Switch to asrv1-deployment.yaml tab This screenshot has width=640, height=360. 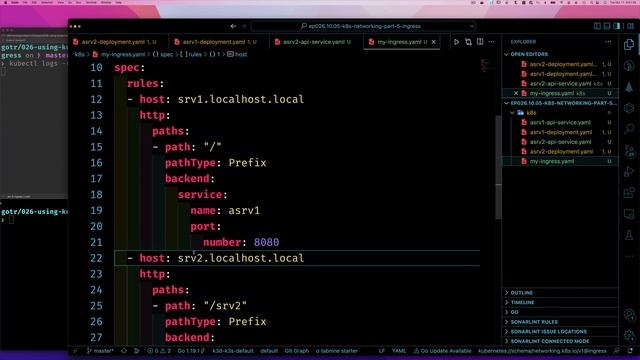tap(219, 42)
